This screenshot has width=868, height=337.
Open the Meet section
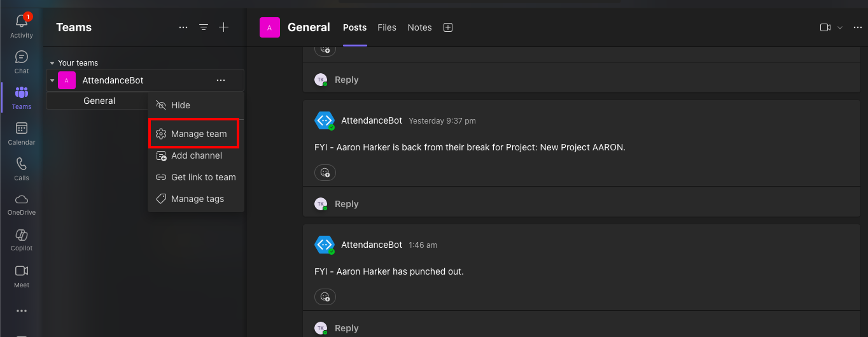[x=22, y=276]
